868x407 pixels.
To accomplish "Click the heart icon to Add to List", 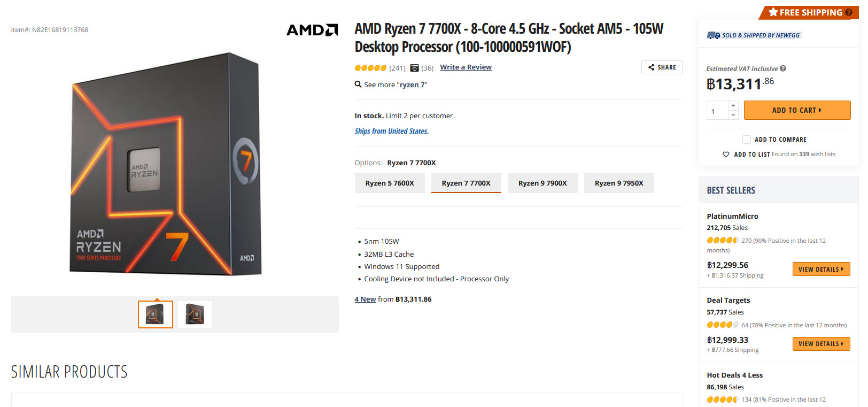I will click(726, 154).
